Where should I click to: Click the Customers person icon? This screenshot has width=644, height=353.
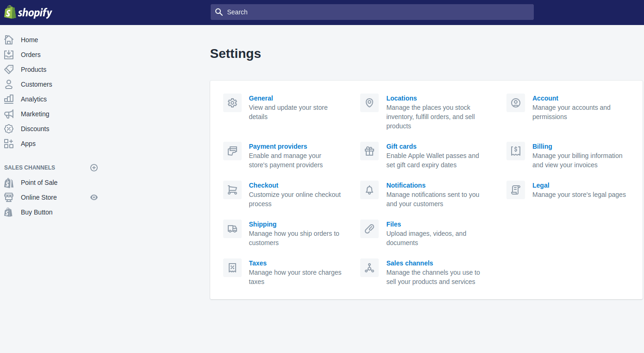(x=9, y=84)
